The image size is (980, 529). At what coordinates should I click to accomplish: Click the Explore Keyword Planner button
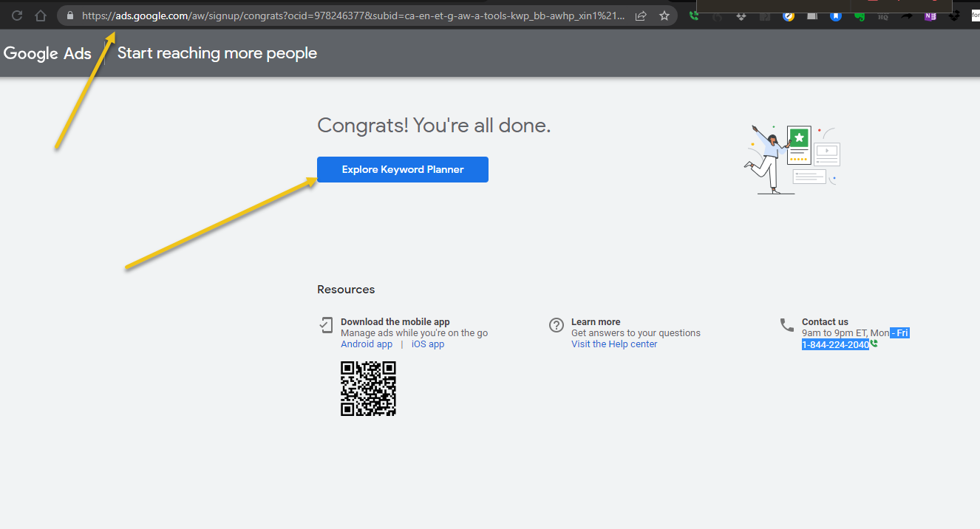403,169
